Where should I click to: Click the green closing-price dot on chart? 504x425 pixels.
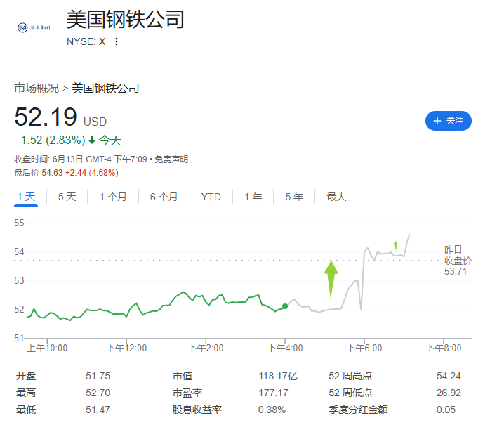click(x=285, y=306)
